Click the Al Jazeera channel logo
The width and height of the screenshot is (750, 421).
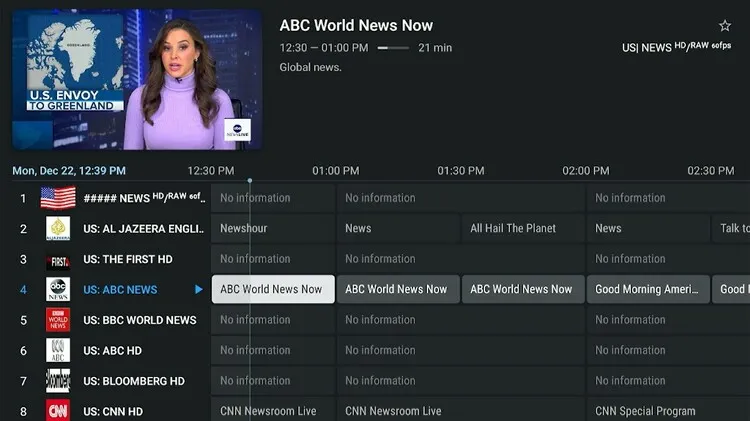[x=58, y=228]
